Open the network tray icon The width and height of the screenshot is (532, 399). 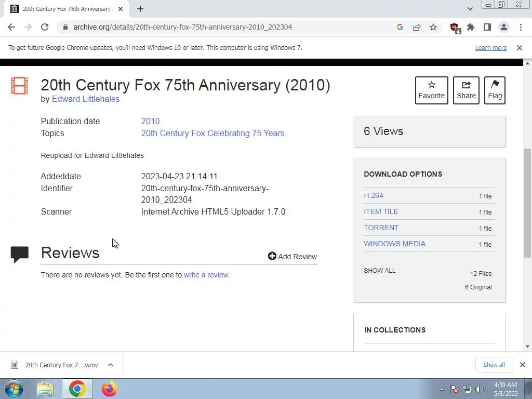(467, 390)
